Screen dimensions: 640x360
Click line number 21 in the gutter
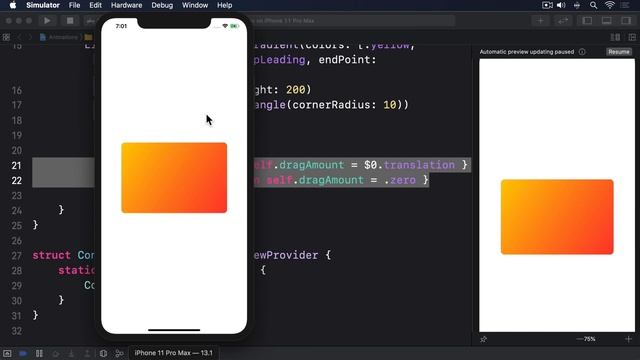[x=16, y=165]
